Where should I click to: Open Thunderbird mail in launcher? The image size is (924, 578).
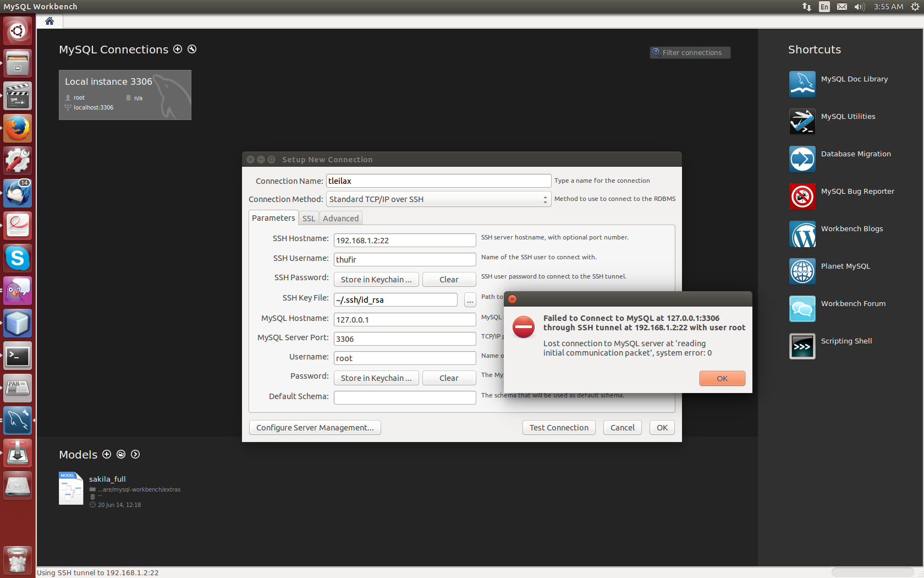point(18,193)
